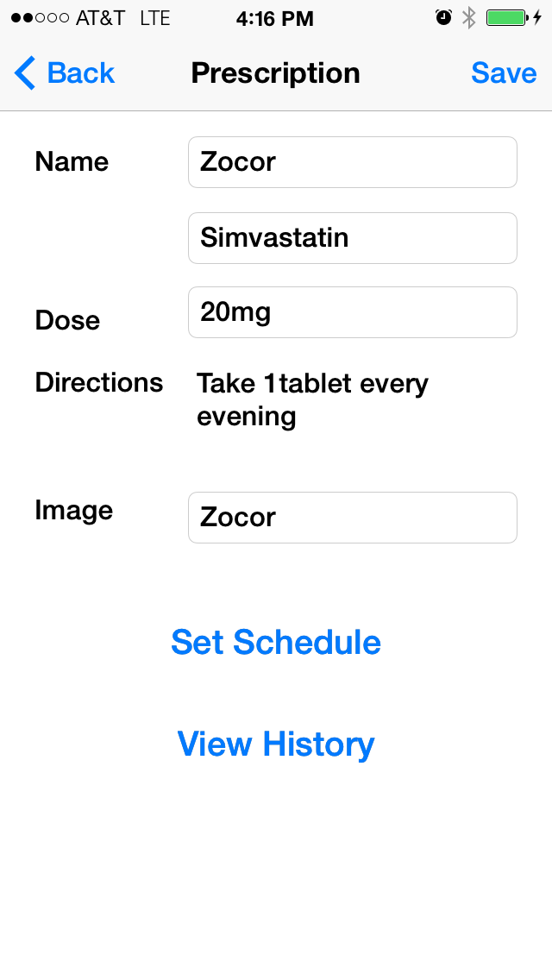Tap the Prescription title in navigation bar
The width and height of the screenshot is (552, 980).
275,73
